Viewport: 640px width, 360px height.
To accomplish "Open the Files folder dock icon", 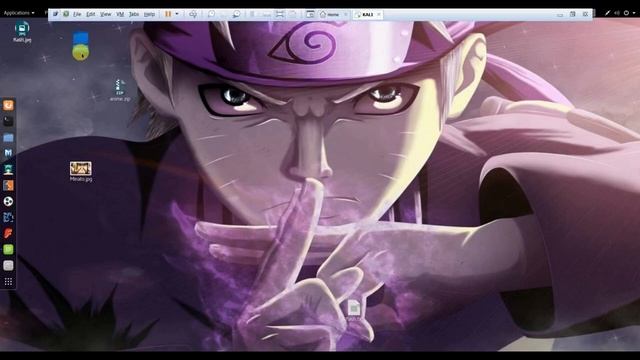I will pos(8,138).
